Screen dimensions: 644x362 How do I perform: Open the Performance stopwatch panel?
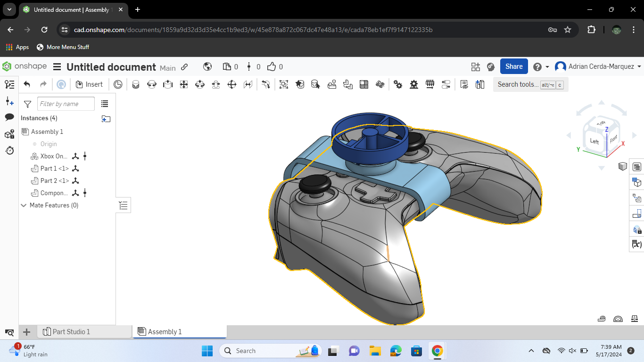pos(9,150)
